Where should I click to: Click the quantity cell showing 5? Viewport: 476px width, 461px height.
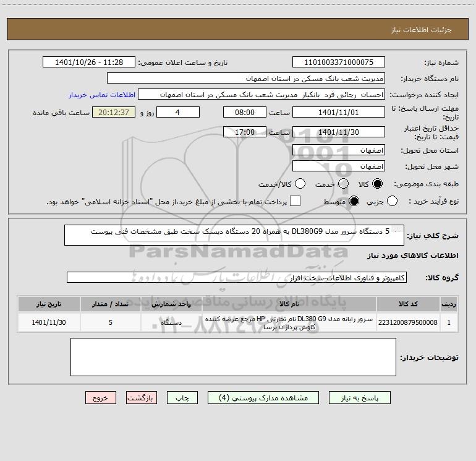pyautogui.click(x=111, y=322)
